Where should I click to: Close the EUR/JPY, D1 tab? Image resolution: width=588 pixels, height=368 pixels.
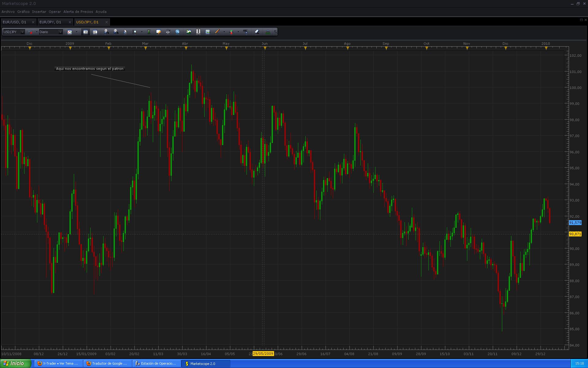point(70,22)
